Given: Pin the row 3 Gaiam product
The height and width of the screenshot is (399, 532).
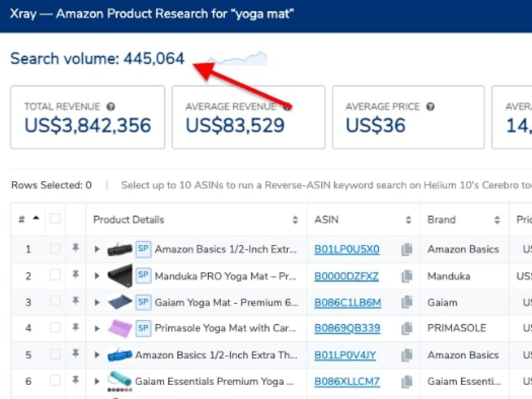Looking at the screenshot, I should tap(76, 301).
